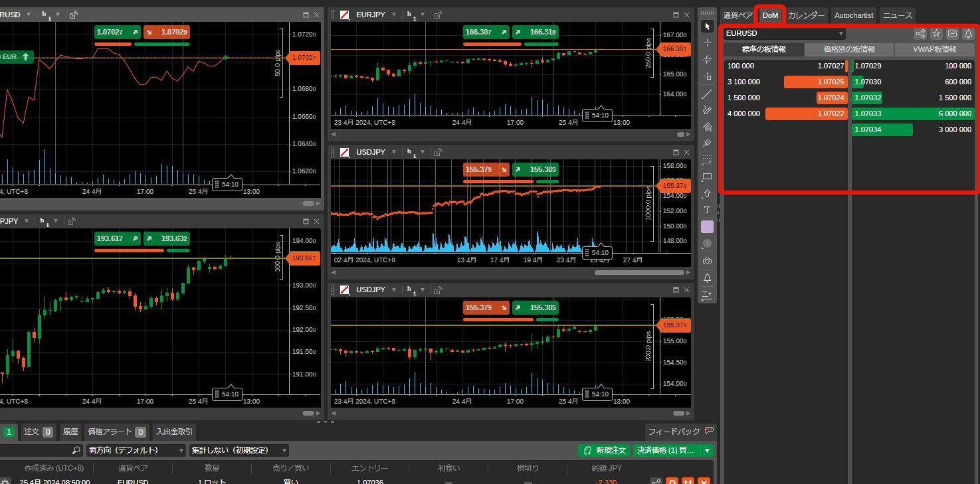Click the 6 000 000 ask volume

tap(955, 114)
